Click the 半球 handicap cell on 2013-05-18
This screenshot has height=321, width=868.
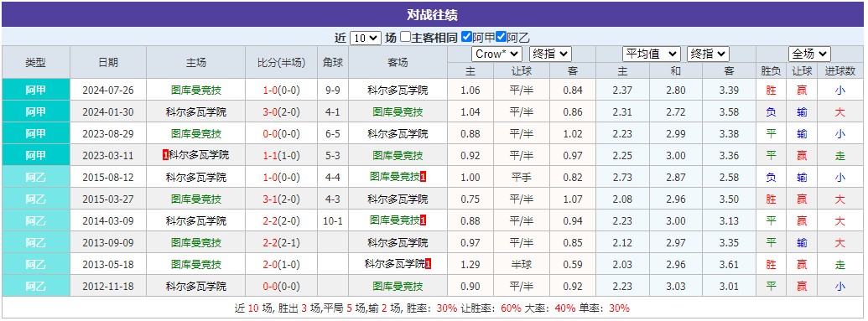click(x=522, y=265)
